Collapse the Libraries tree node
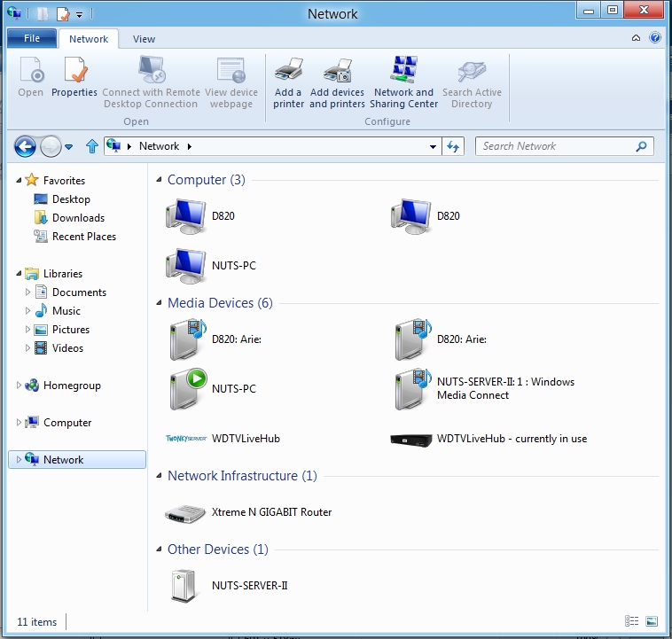This screenshot has width=672, height=639. 19,274
